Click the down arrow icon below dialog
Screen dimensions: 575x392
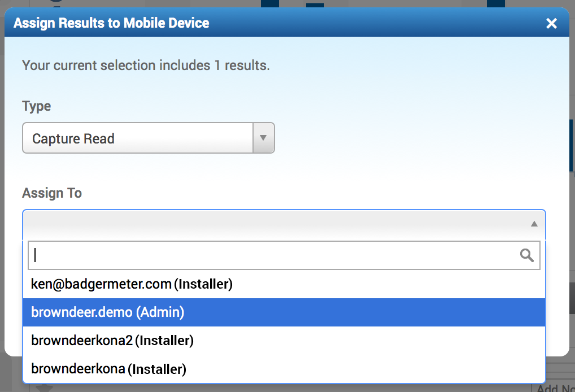tap(44, 388)
